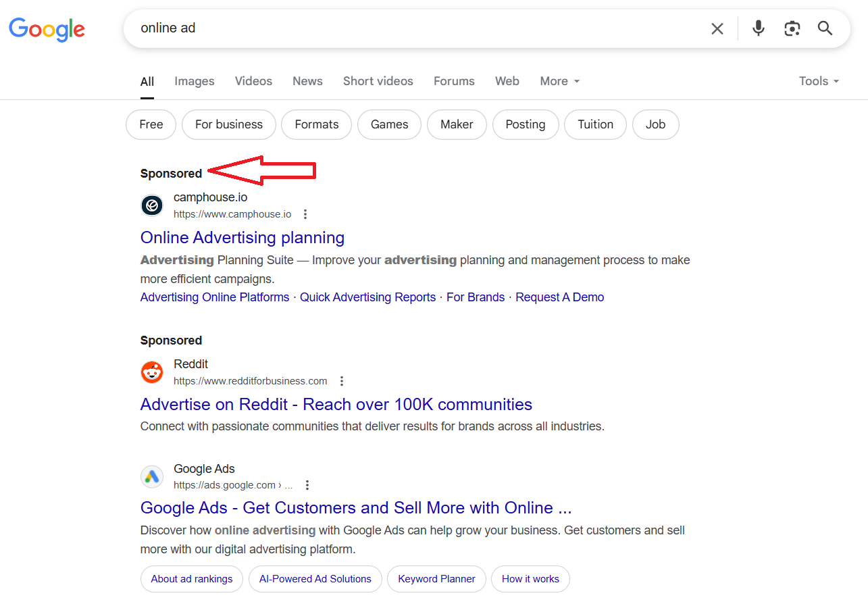
Task: Switch to the Videos tab
Action: tap(253, 81)
